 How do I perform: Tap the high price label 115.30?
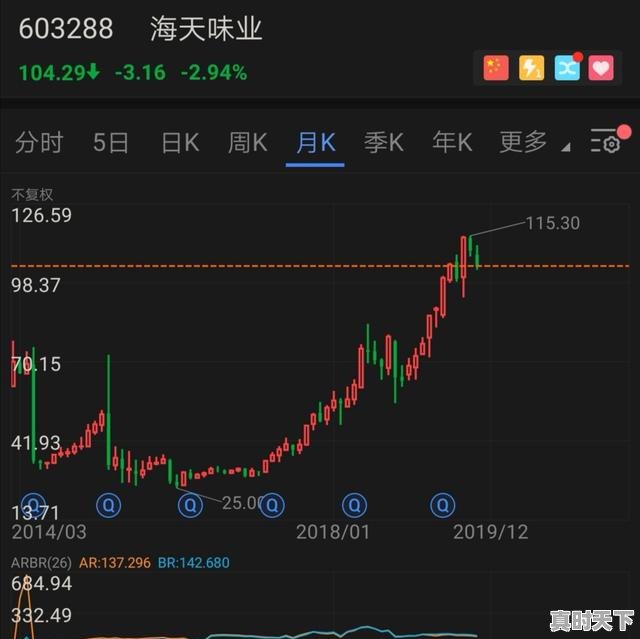pyautogui.click(x=553, y=223)
